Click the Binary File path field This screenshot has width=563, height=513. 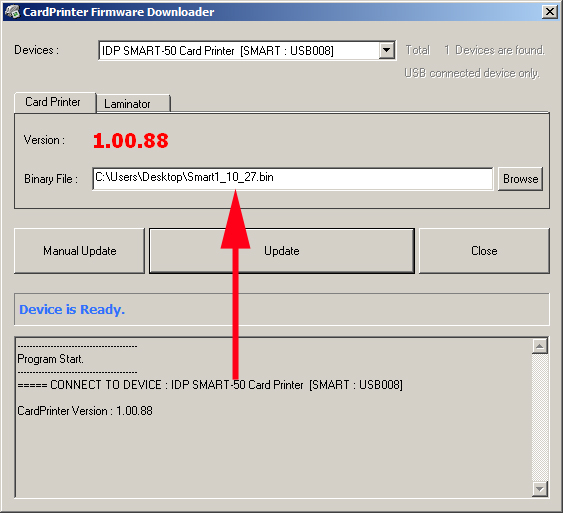[x=293, y=178]
